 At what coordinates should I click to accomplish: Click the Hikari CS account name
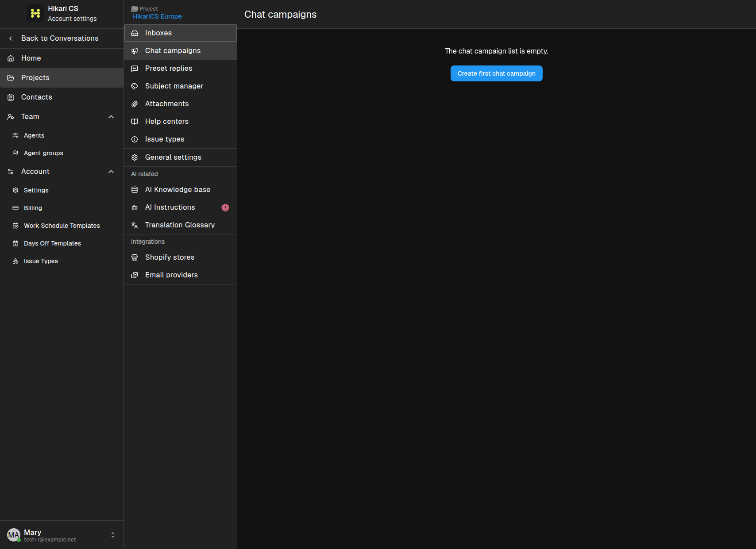point(63,9)
